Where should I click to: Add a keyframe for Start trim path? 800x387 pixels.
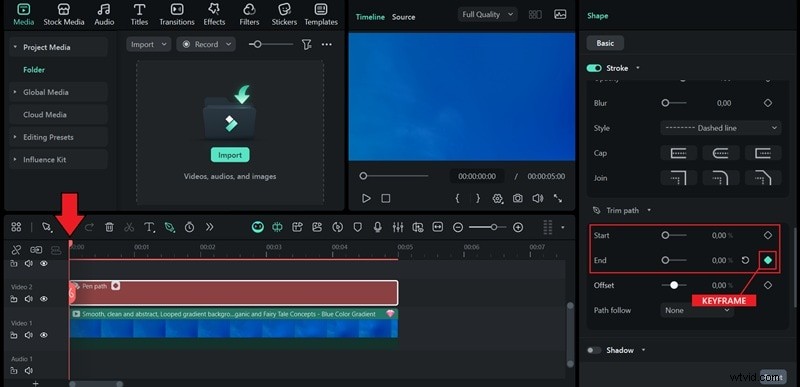pyautogui.click(x=768, y=235)
